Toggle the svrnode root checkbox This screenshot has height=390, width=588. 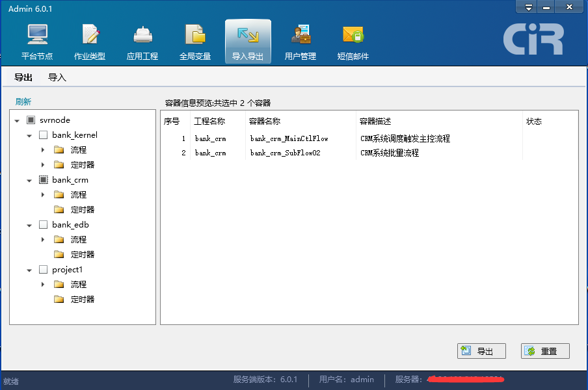[x=31, y=120]
